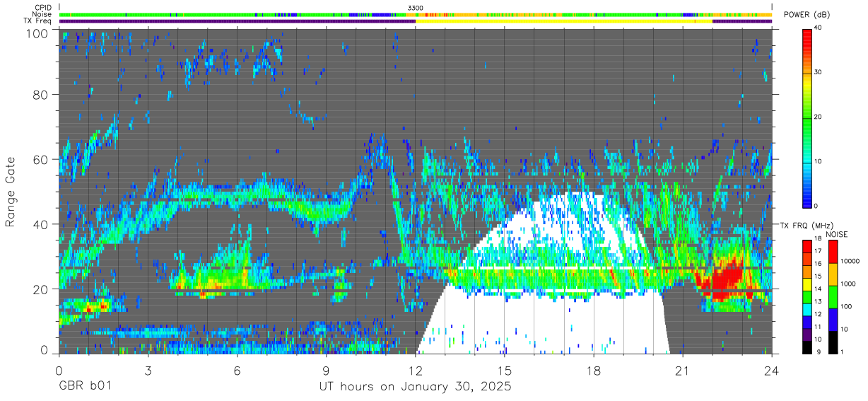Click the CPID value 3300

tap(416, 7)
